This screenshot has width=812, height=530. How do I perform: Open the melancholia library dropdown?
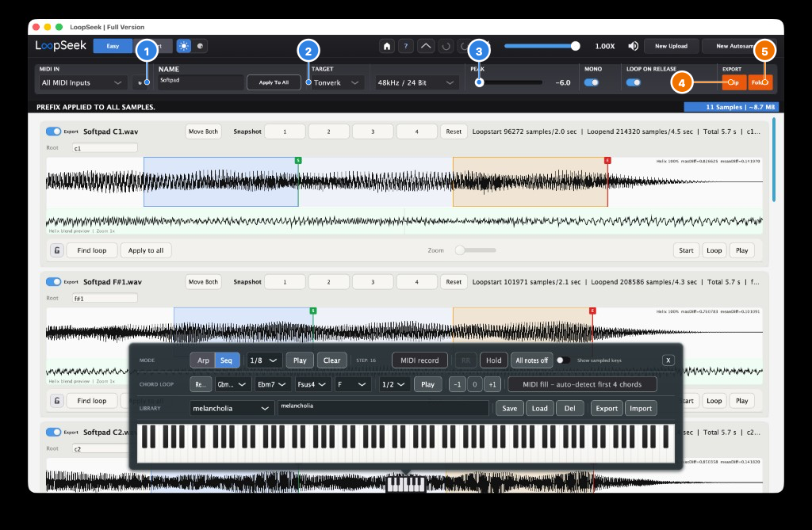click(231, 408)
